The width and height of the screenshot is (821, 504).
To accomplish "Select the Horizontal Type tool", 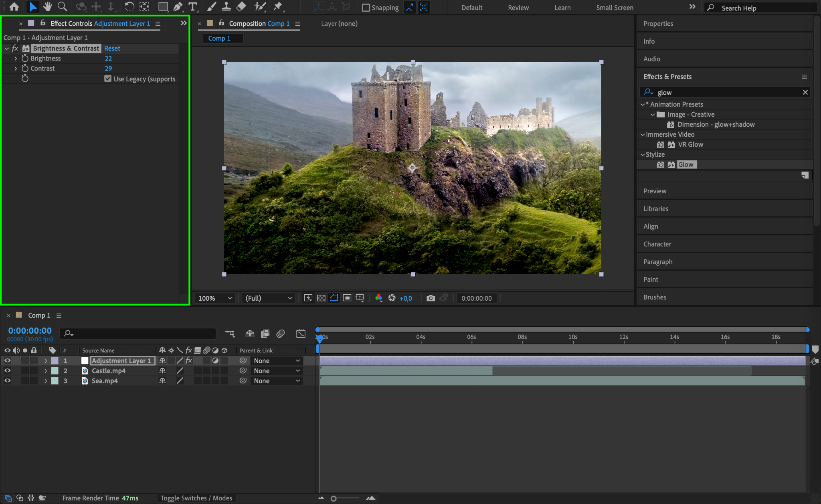I will pyautogui.click(x=193, y=7).
